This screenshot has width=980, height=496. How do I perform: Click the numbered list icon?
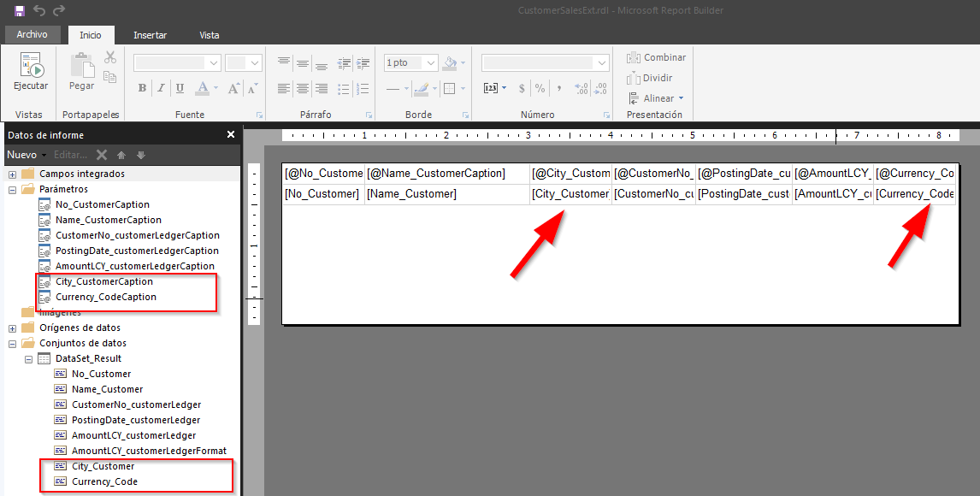coord(363,89)
